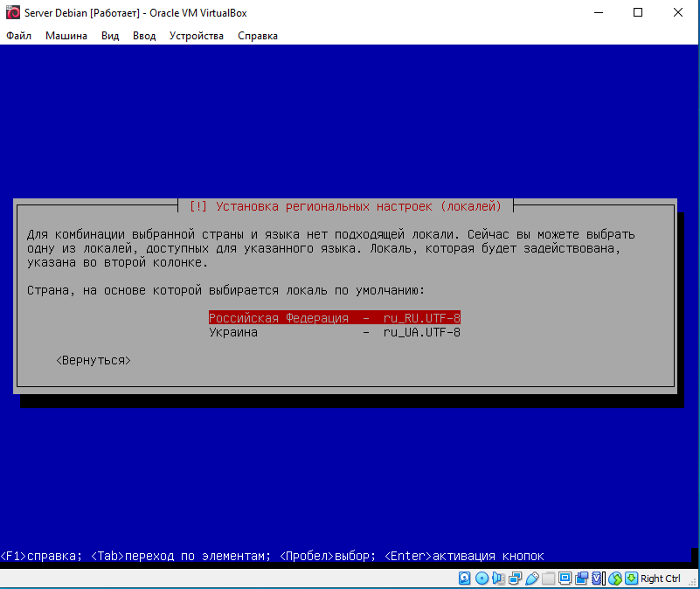This screenshot has width=700, height=589.
Task: Open the optical disk drive status icon
Action: coord(482,579)
